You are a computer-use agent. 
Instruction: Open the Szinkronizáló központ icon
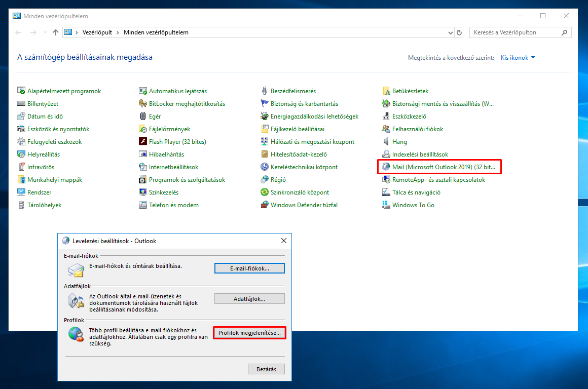pyautogui.click(x=265, y=192)
